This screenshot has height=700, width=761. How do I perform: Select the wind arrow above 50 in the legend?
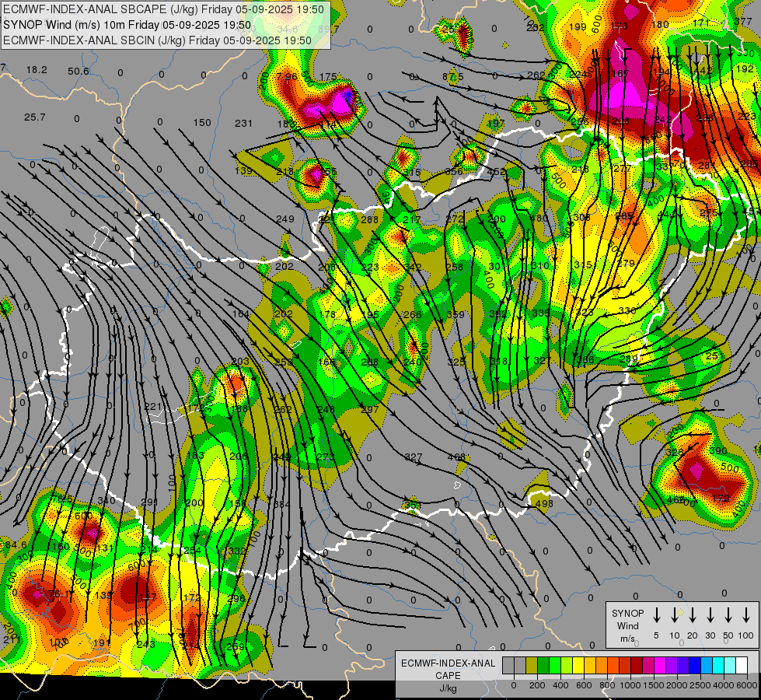[x=728, y=615]
